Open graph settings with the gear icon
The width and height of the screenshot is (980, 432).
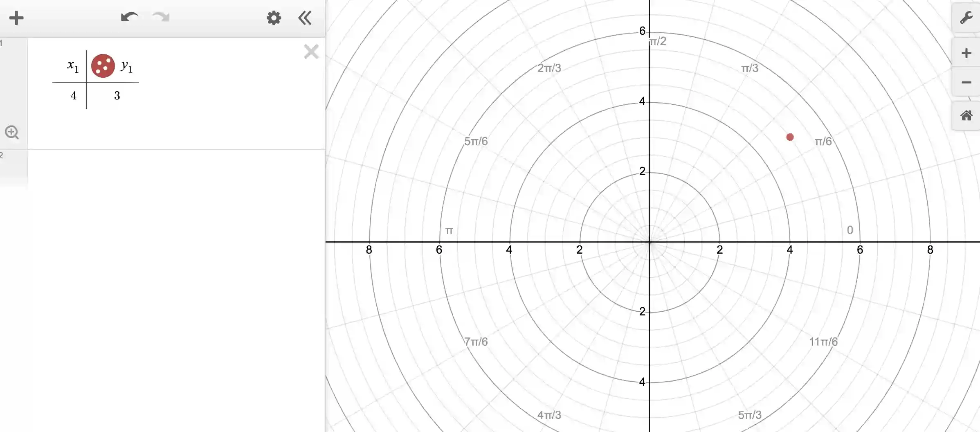(x=274, y=18)
